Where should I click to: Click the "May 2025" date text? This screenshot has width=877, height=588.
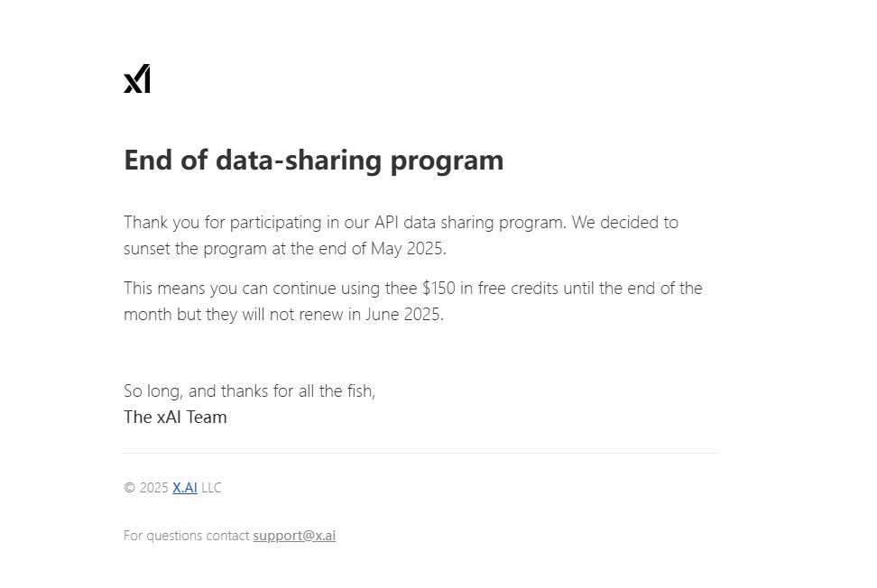pos(407,248)
